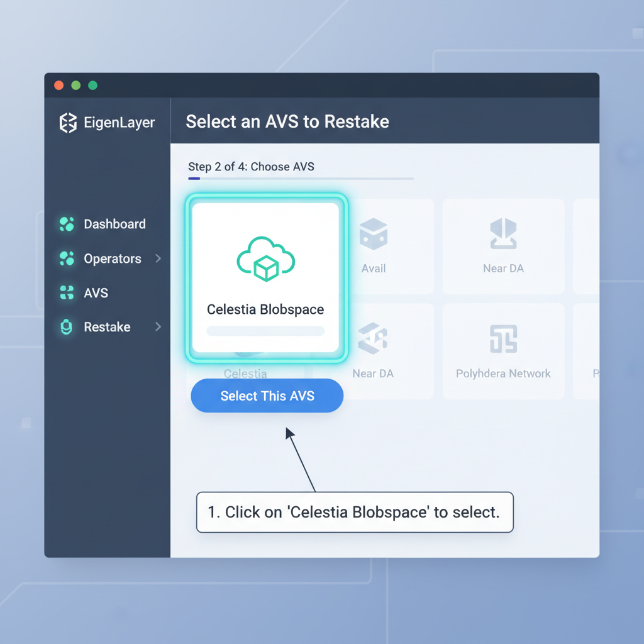Click the middle green-yellow window button
This screenshot has width=644, height=644.
pyautogui.click(x=76, y=85)
